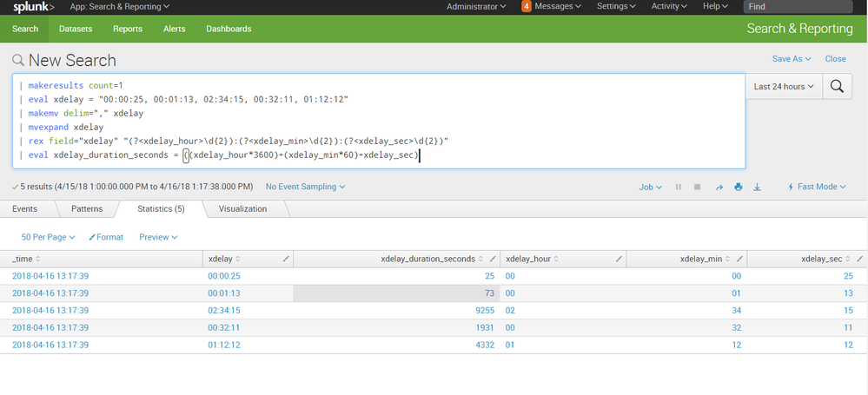This screenshot has width=868, height=395.
Task: Open the No Event Sampling dropdown
Action: tap(305, 187)
